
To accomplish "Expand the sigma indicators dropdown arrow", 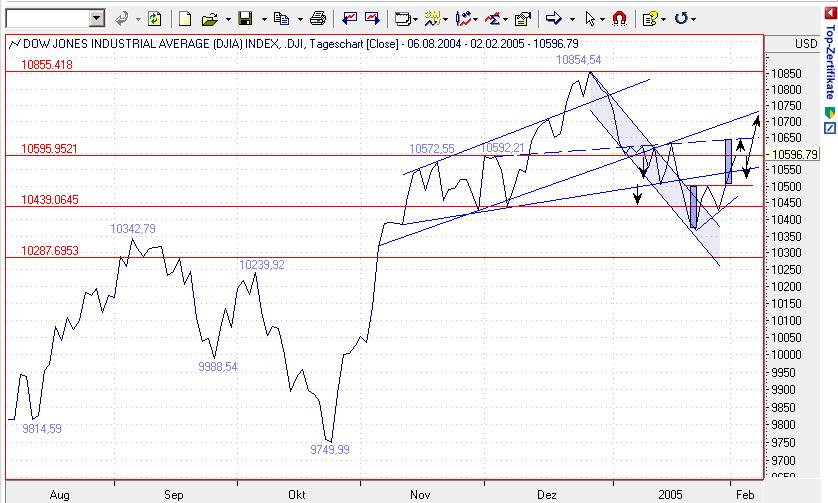I will (x=506, y=20).
